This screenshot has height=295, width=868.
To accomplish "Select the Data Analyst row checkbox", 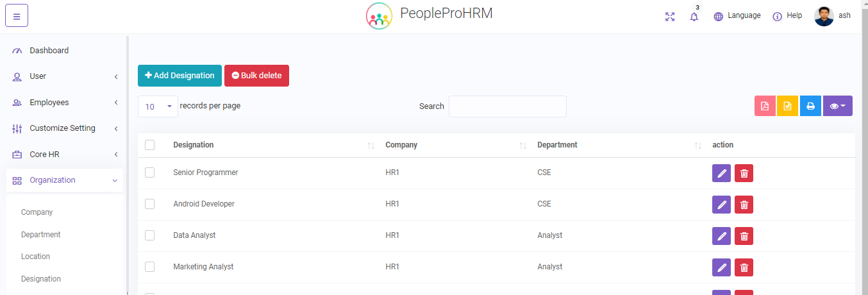I will pyautogui.click(x=150, y=235).
